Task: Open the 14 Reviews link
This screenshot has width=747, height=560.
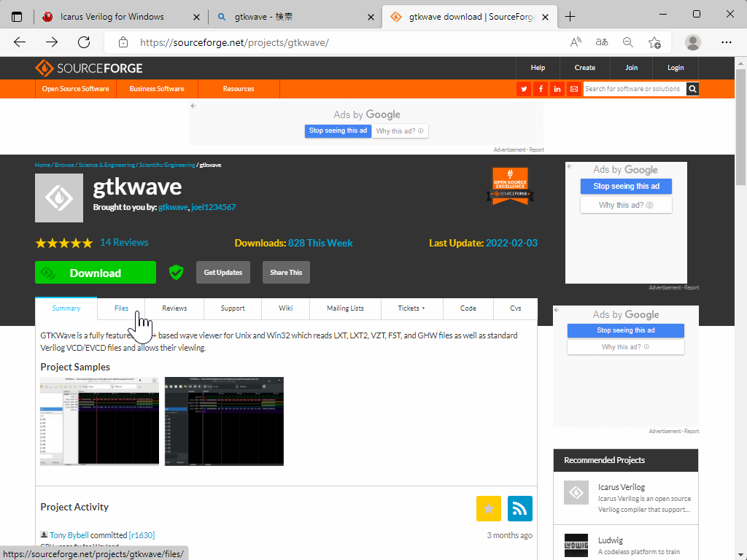Action: point(124,242)
